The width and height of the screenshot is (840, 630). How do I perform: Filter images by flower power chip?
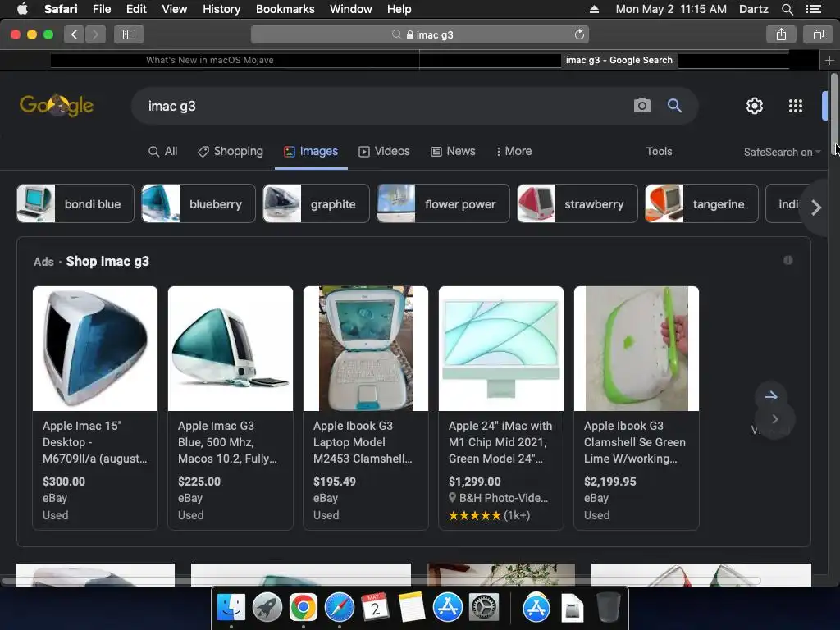pyautogui.click(x=443, y=203)
